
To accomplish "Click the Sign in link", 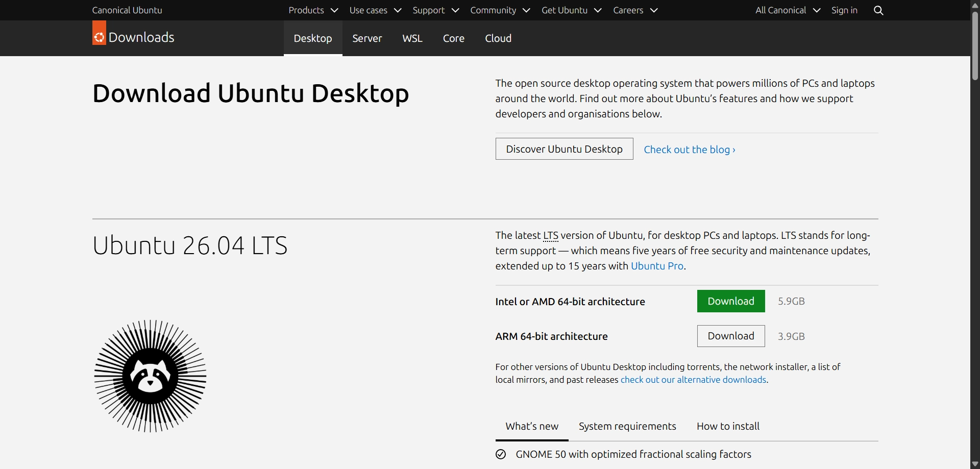I will pyautogui.click(x=844, y=10).
